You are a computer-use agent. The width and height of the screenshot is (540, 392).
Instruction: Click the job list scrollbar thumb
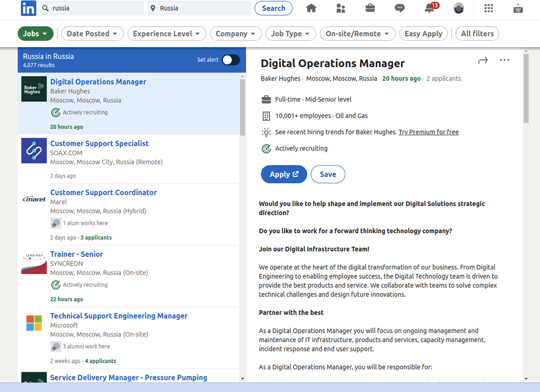[x=243, y=107]
